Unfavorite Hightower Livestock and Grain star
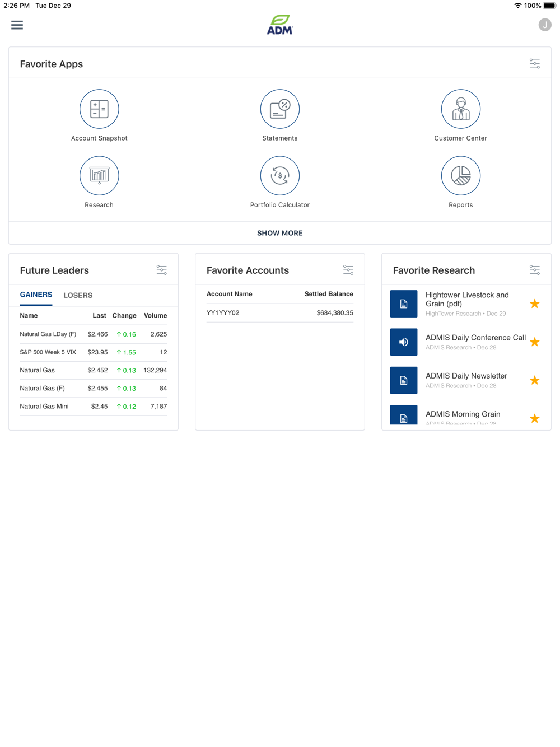 click(535, 304)
